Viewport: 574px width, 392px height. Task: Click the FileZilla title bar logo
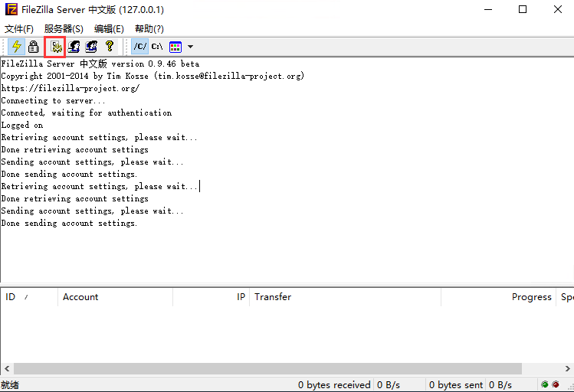(11, 9)
